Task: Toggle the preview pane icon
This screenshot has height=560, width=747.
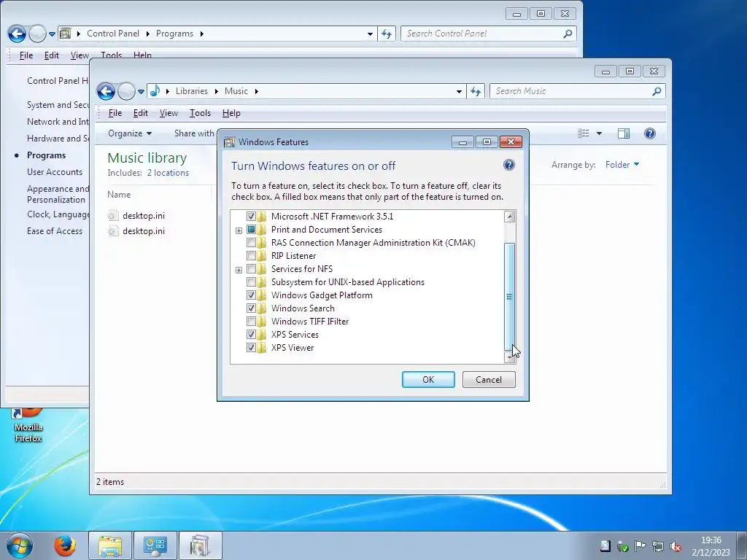Action: (624, 133)
